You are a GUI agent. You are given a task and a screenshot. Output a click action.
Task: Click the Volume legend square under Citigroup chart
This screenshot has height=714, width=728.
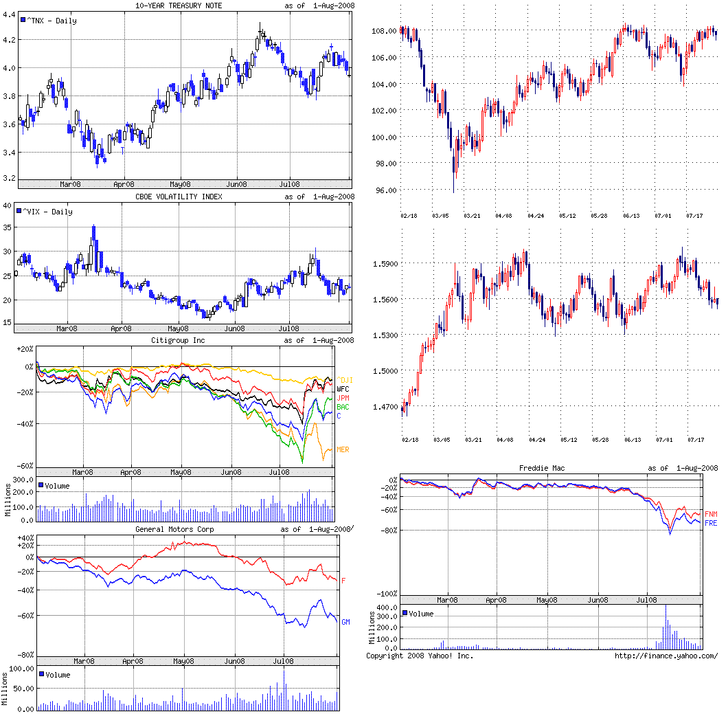[41, 485]
